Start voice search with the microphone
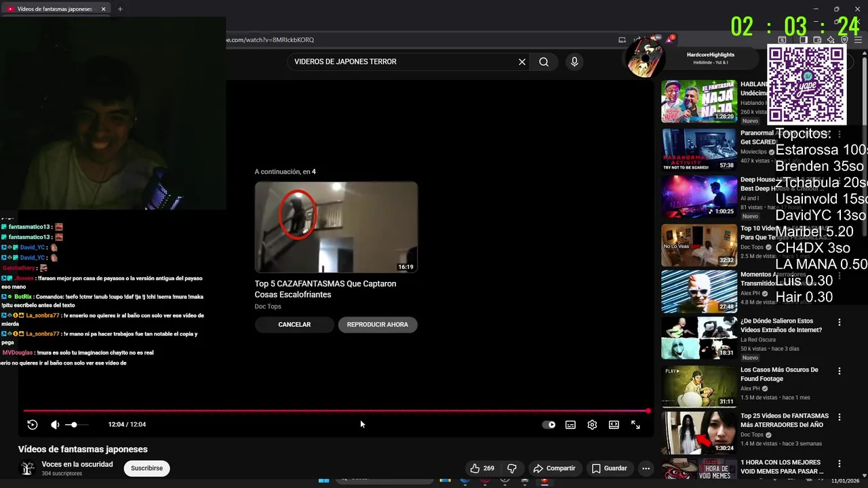Viewport: 868px width, 488px height. click(574, 62)
